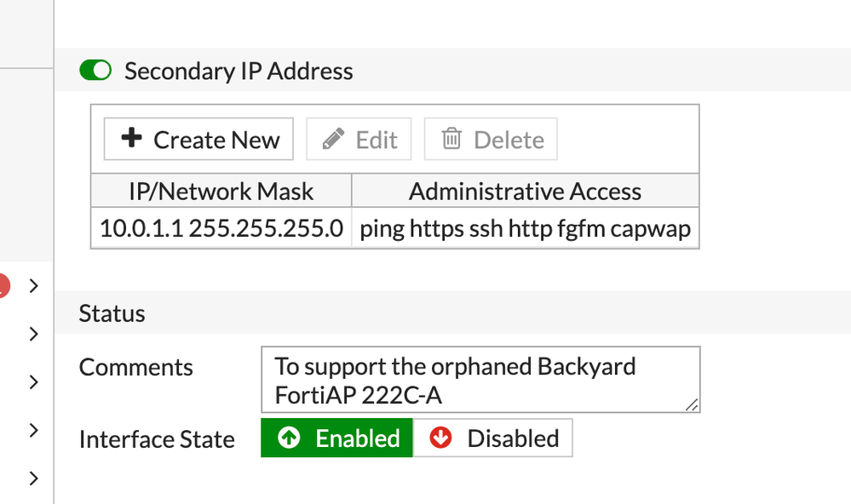
Task: Click the Comments box resize handle
Action: tap(692, 405)
